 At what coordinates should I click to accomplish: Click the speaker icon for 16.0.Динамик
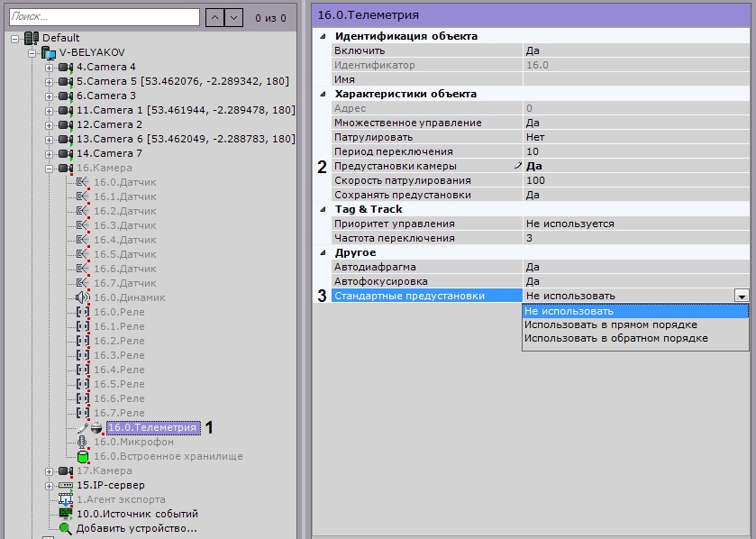[x=83, y=297]
